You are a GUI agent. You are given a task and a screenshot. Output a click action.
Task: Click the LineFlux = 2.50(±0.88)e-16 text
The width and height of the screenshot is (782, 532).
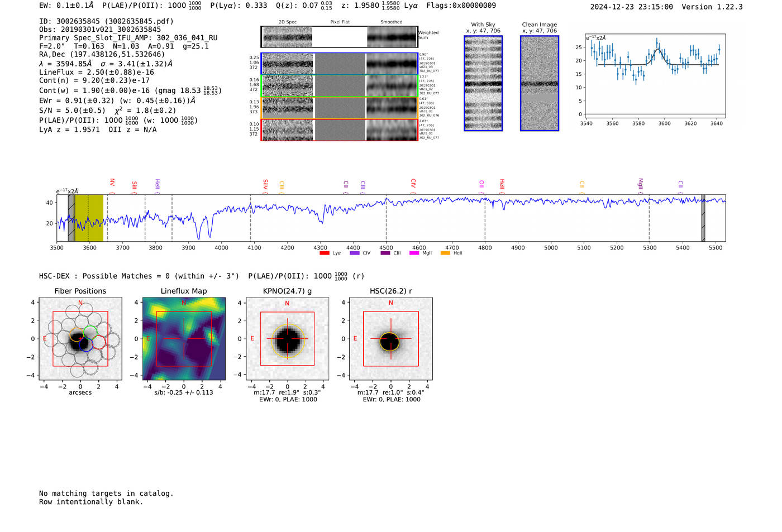point(97,73)
